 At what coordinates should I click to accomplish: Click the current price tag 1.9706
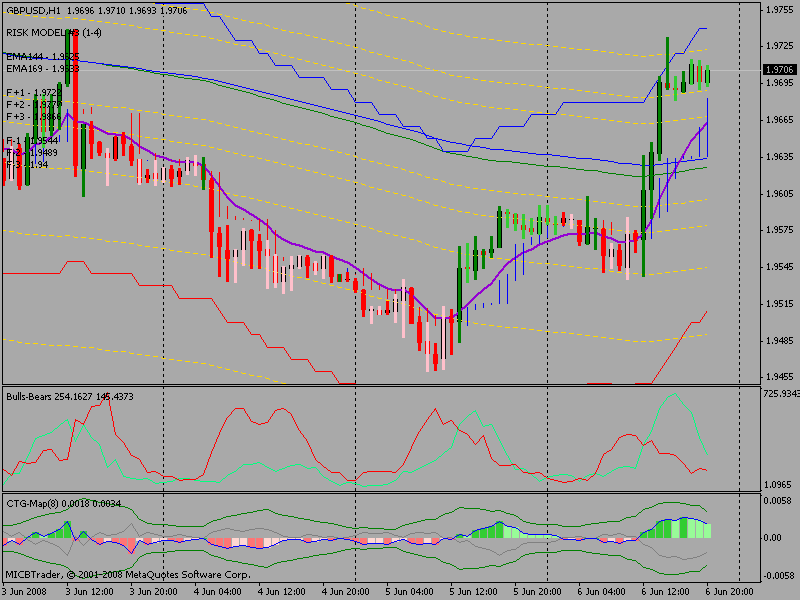tap(778, 69)
